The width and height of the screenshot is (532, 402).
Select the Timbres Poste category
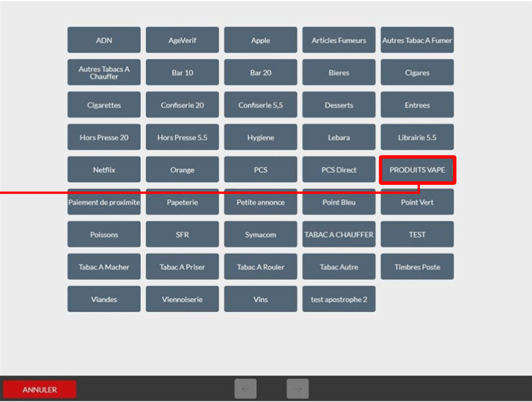click(x=417, y=267)
